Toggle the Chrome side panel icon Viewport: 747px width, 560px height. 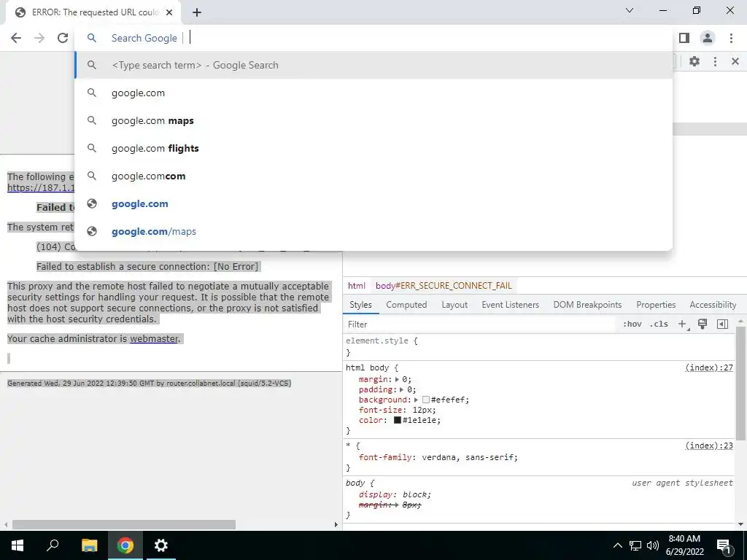(x=684, y=38)
